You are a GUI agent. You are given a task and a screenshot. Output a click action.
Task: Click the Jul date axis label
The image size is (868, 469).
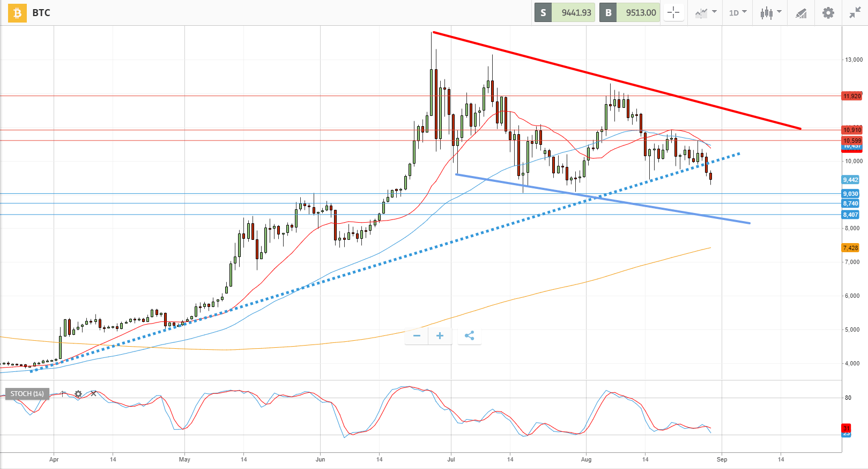(x=451, y=459)
